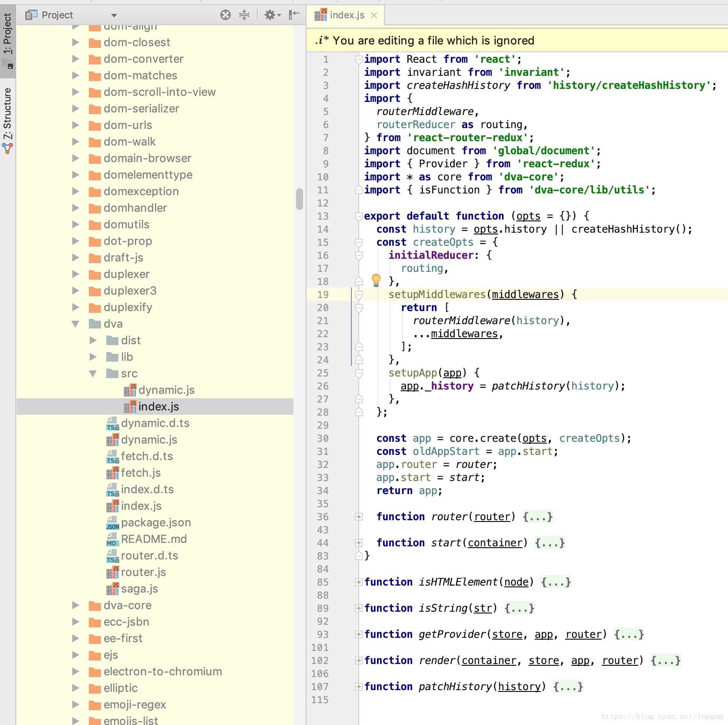728x725 pixels.
Task: Click the duplexify folder icon
Action: 94,308
